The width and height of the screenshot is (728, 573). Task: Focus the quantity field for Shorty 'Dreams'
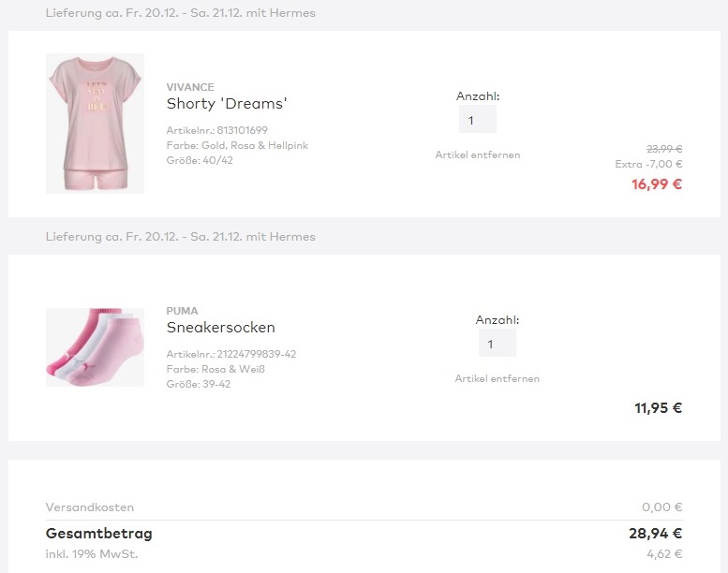coord(477,120)
